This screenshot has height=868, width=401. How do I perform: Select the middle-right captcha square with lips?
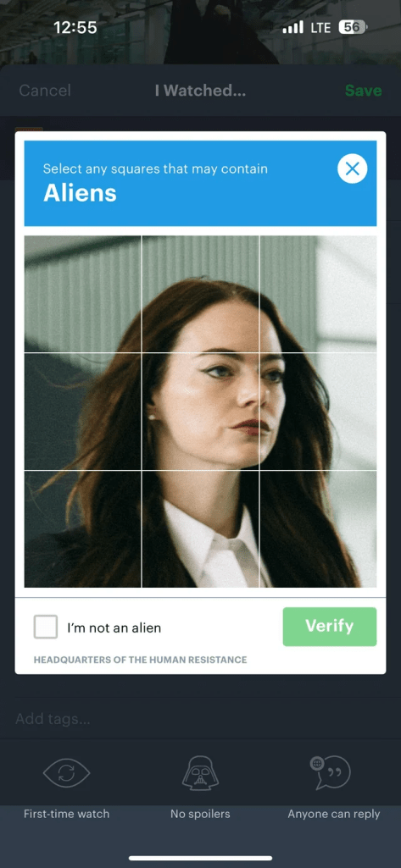(318, 412)
